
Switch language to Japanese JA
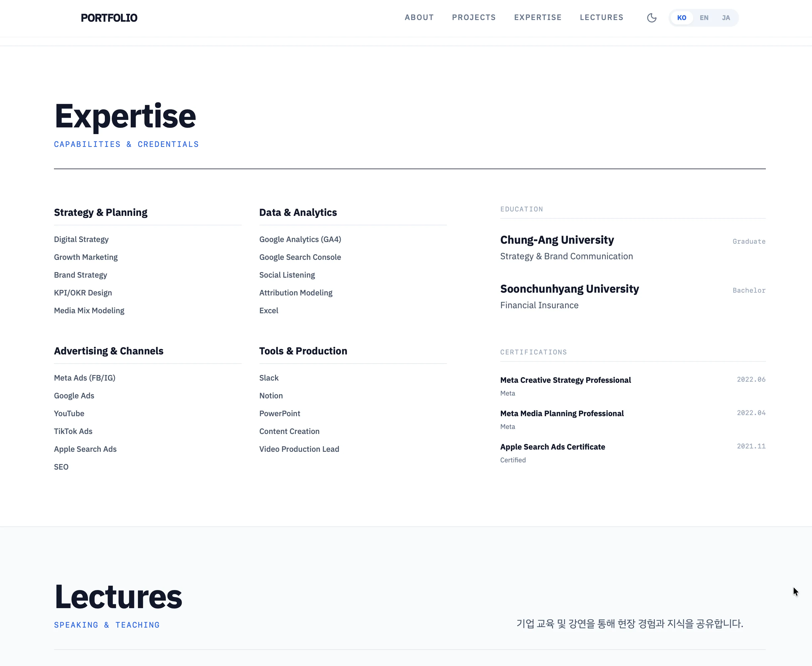pyautogui.click(x=726, y=18)
